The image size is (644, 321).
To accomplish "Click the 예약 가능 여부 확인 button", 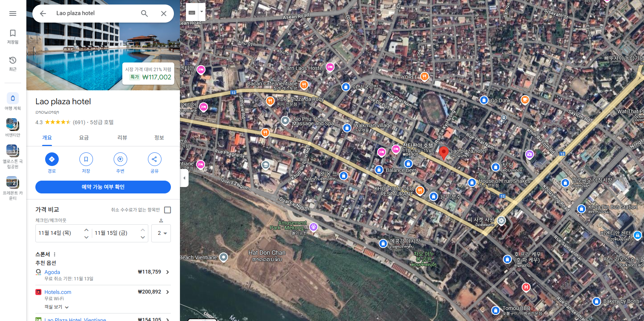I will [103, 187].
